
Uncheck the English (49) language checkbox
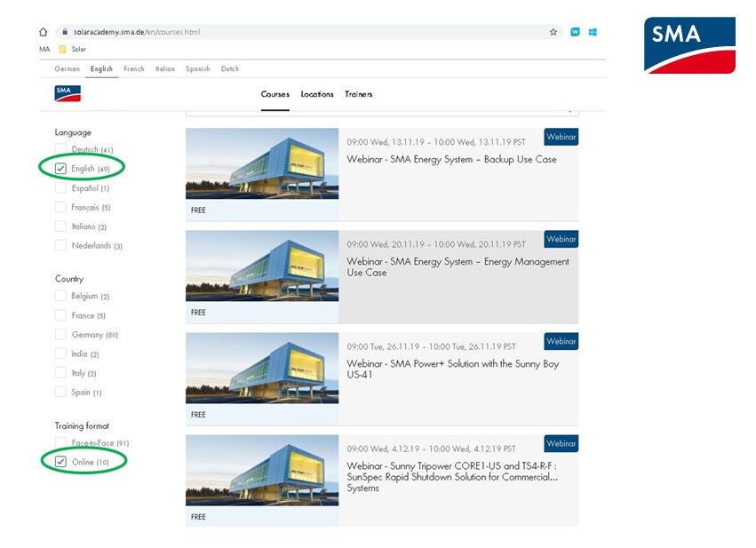pyautogui.click(x=60, y=168)
